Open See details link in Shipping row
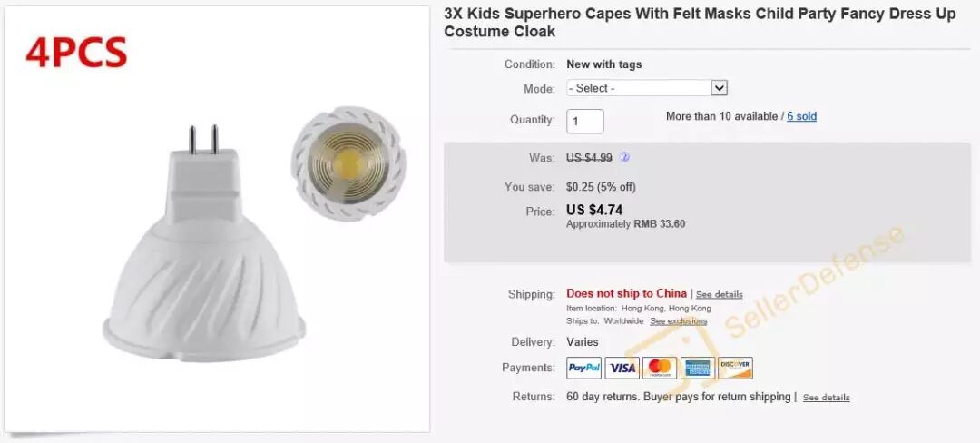 [719, 294]
